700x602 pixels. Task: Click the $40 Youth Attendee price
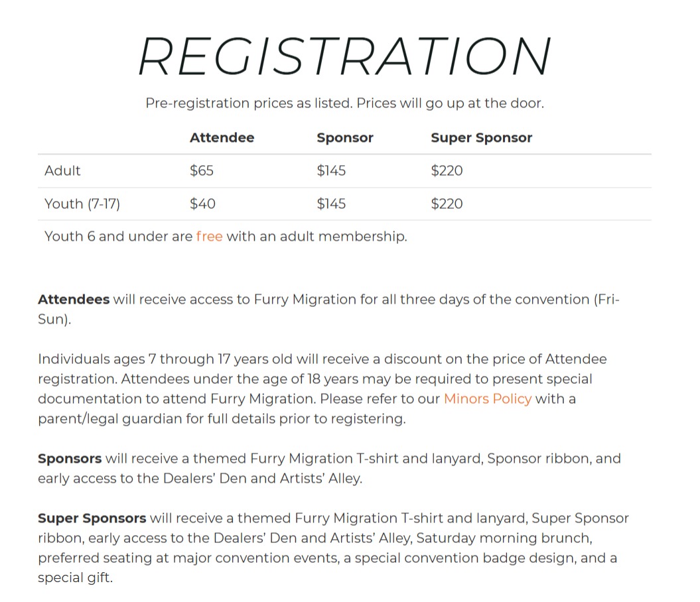tap(202, 204)
